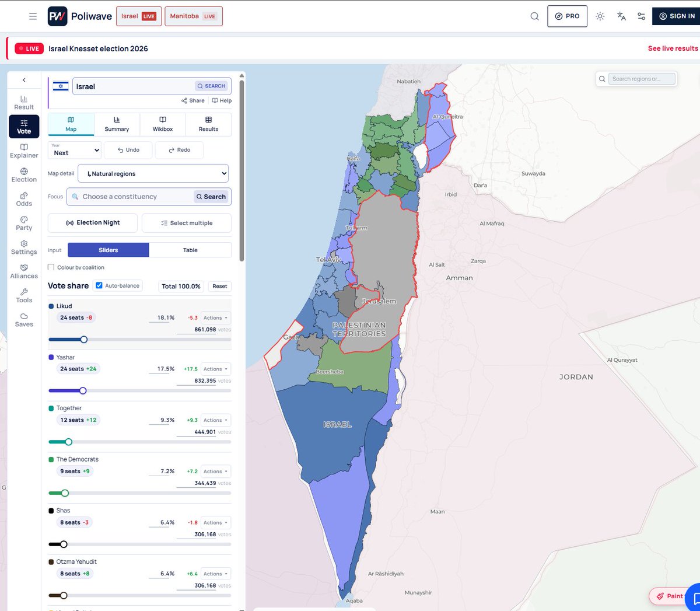The image size is (700, 611).
Task: Open the hamburger menu
Action: [x=33, y=16]
